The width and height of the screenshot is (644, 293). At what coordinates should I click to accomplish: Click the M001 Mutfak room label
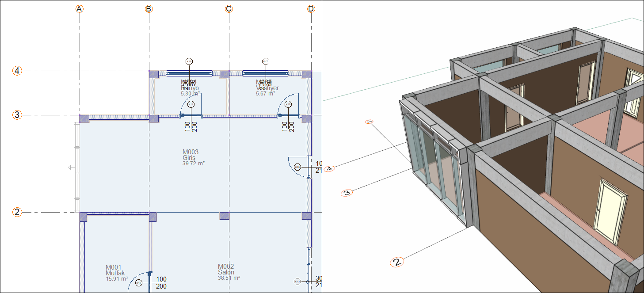[117, 273]
